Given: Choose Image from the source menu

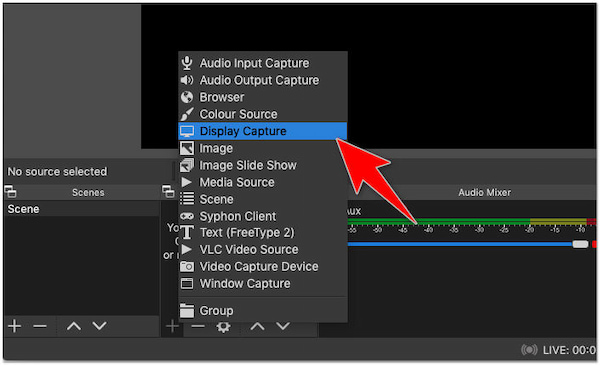Looking at the screenshot, I should coord(263,148).
